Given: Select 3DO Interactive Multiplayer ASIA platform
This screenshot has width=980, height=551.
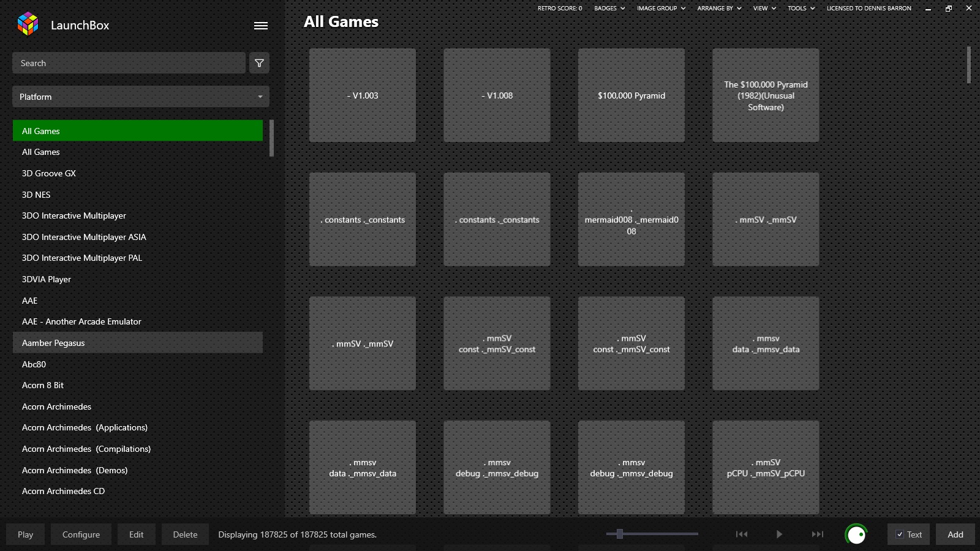Looking at the screenshot, I should (138, 237).
